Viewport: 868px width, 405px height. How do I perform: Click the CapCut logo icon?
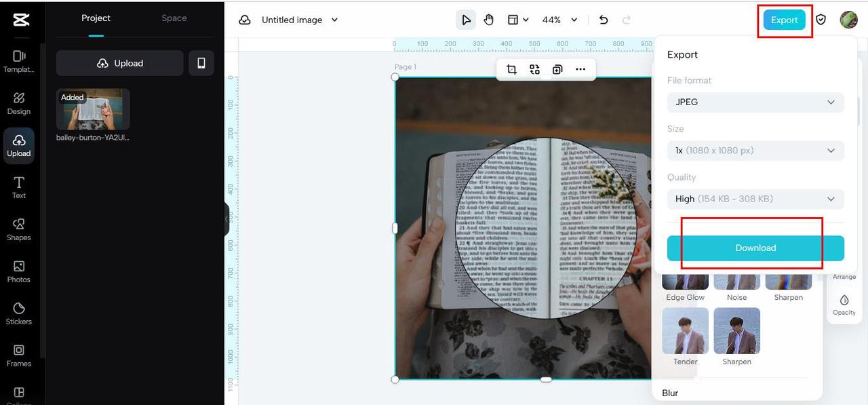(x=21, y=20)
